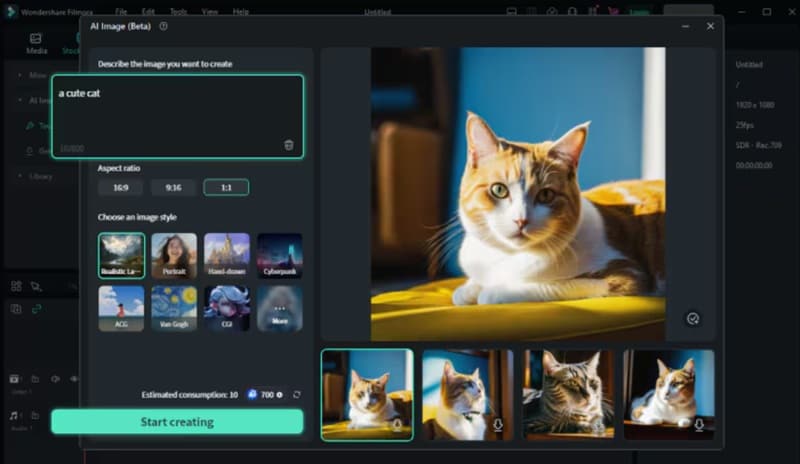Click the large cat preview image
800x464 pixels.
[x=518, y=194]
